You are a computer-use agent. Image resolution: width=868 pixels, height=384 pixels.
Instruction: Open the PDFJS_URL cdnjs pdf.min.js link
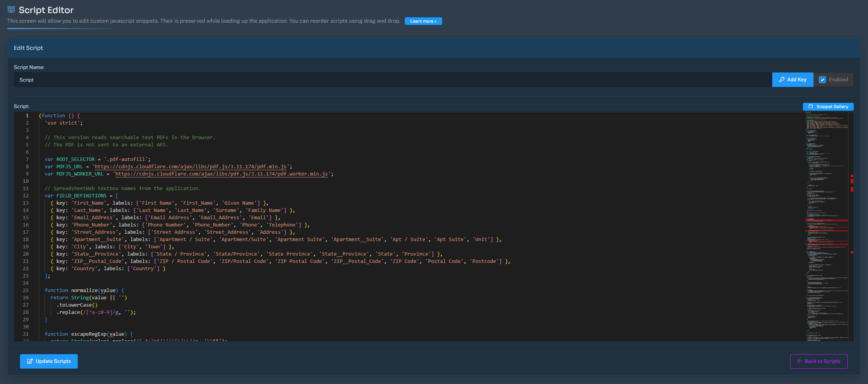pyautogui.click(x=190, y=167)
